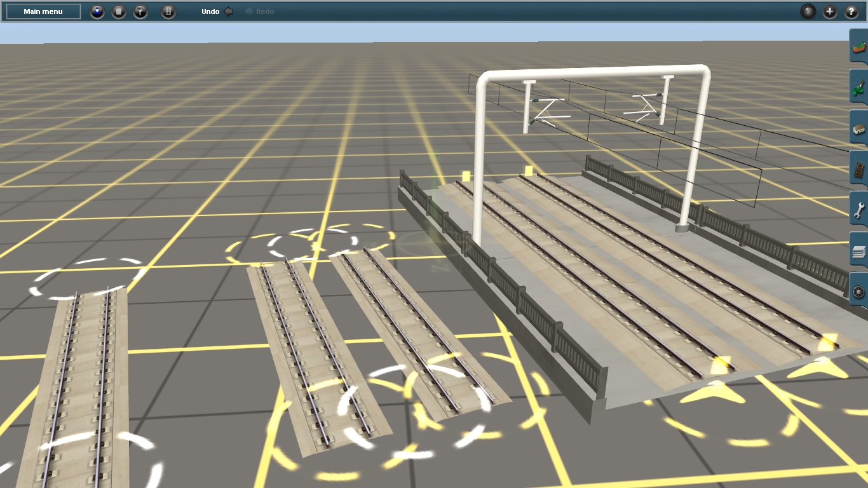Expand the Paint brush flyout tab
Image resolution: width=868 pixels, height=488 pixels.
pos(858,87)
